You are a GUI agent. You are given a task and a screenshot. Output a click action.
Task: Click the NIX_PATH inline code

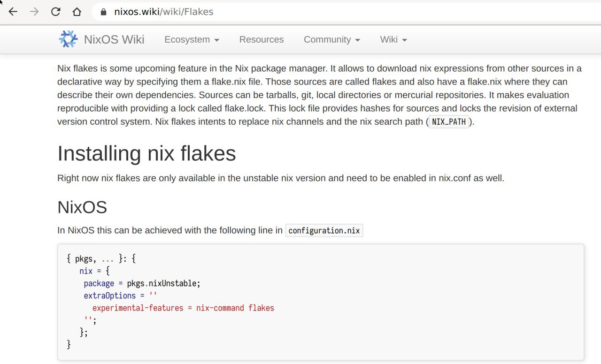click(449, 122)
